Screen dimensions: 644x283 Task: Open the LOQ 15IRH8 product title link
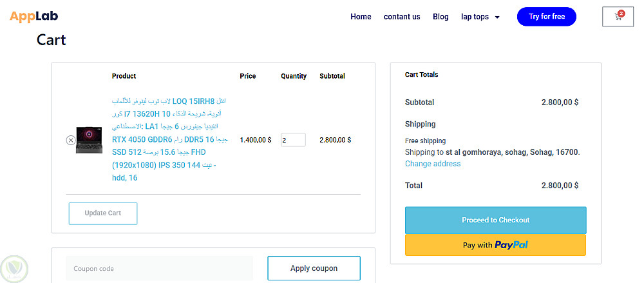[x=169, y=139]
